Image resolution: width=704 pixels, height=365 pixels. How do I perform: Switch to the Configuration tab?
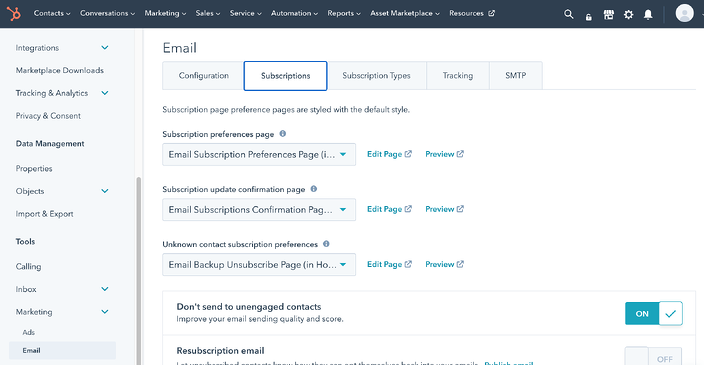203,75
